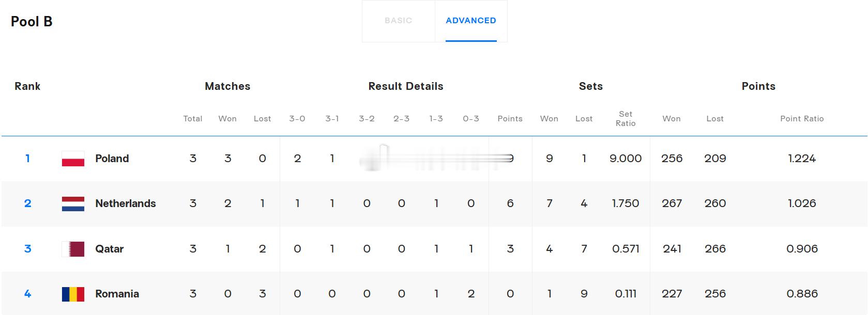Image resolution: width=868 pixels, height=315 pixels.
Task: Click the Poland flag icon
Action: pyautogui.click(x=73, y=159)
